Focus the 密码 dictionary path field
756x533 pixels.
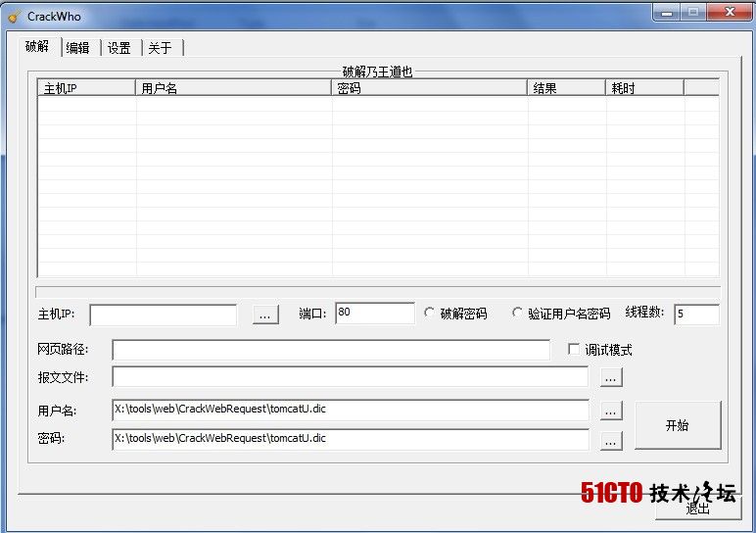pyautogui.click(x=350, y=439)
